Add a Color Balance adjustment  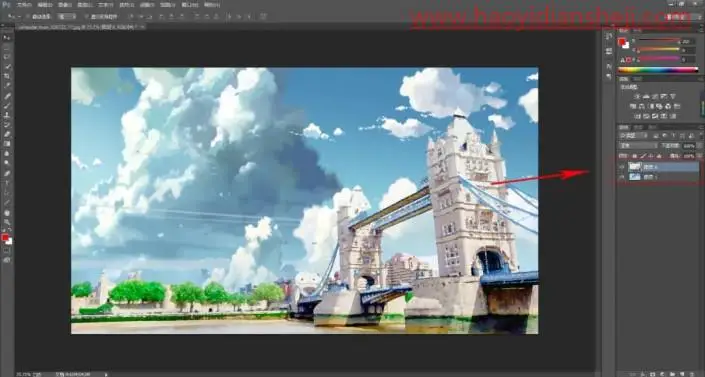(x=642, y=106)
